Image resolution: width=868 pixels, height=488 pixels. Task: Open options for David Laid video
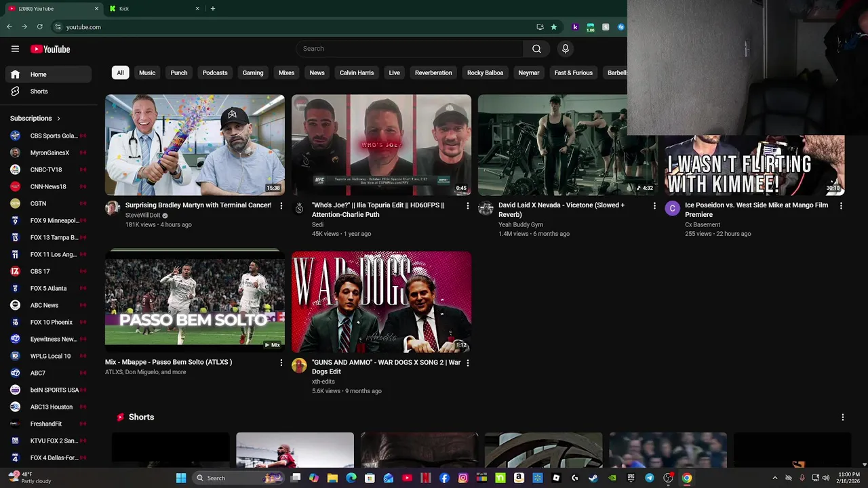point(654,205)
